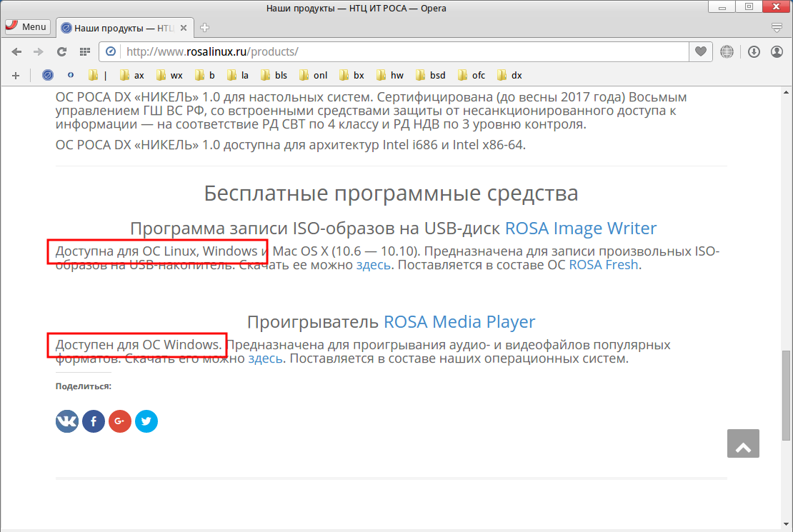Add page to bookmarks with heart icon
The height and width of the screenshot is (532, 793).
coord(700,51)
